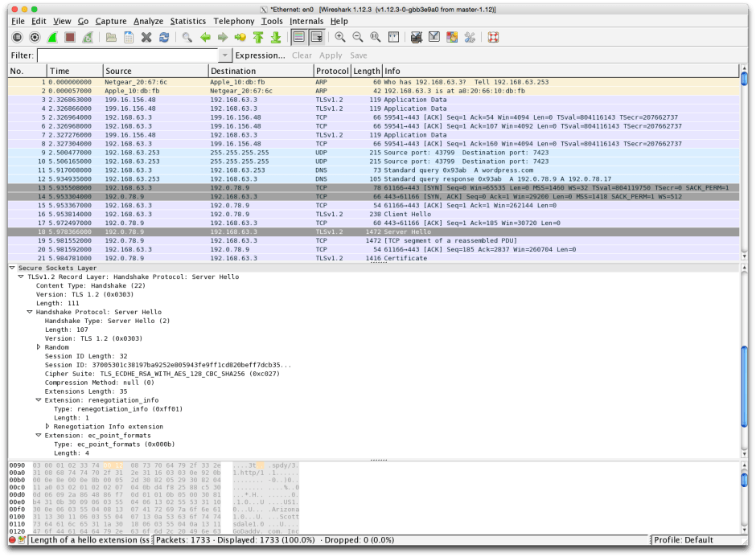The height and width of the screenshot is (557, 756).
Task: Start a new live capture
Action: [51, 37]
